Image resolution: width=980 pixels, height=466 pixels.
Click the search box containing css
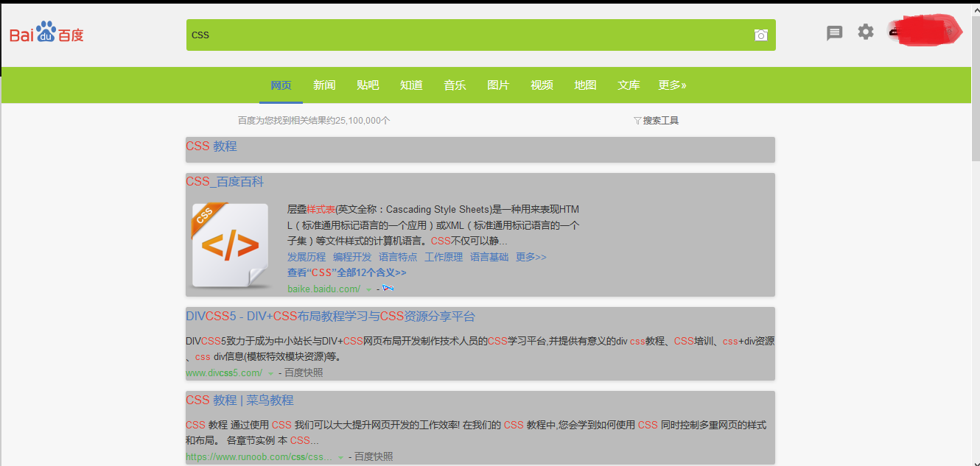coord(481,35)
